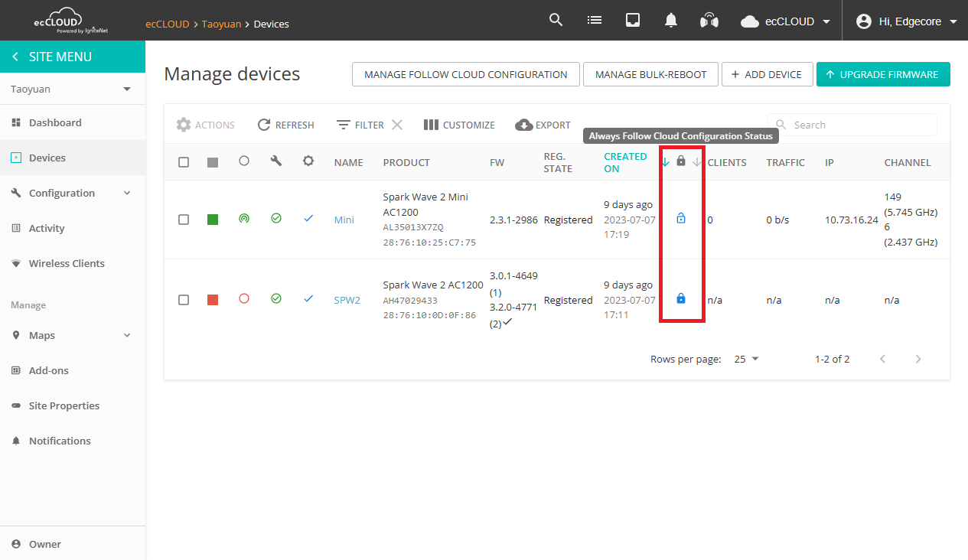Expand the Maps menu
Screen dimensions: 968x560
click(x=72, y=335)
